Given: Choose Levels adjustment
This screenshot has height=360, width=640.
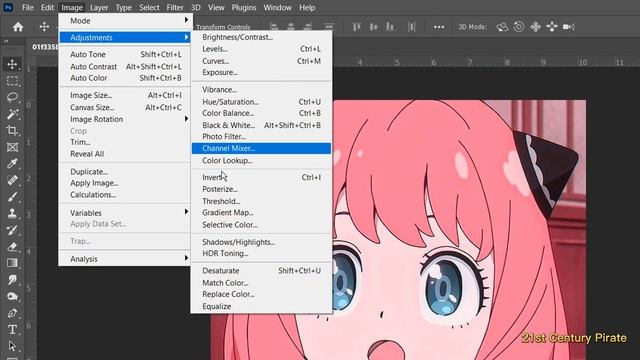Looking at the screenshot, I should pos(261,49).
